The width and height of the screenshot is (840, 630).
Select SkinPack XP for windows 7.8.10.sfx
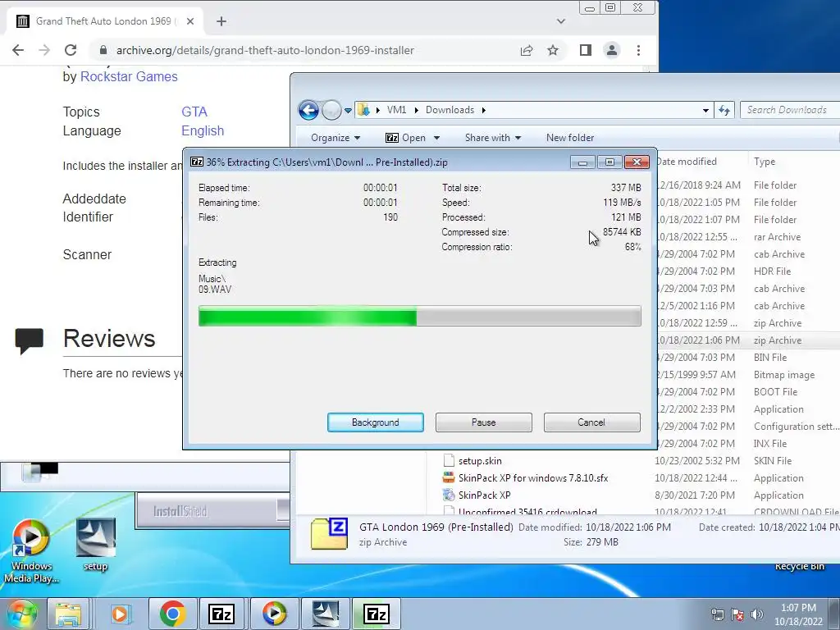click(533, 478)
